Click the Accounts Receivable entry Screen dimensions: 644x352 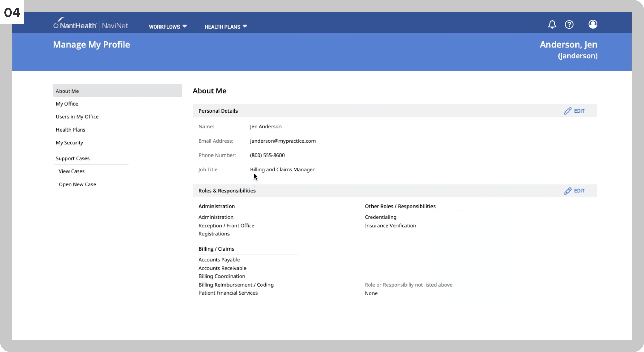pos(222,268)
